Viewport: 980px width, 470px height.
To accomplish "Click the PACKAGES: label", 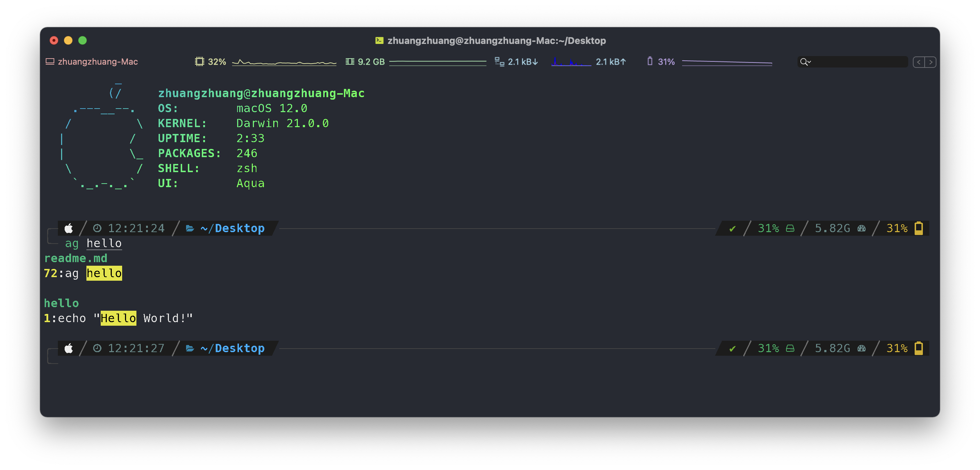I will click(189, 153).
